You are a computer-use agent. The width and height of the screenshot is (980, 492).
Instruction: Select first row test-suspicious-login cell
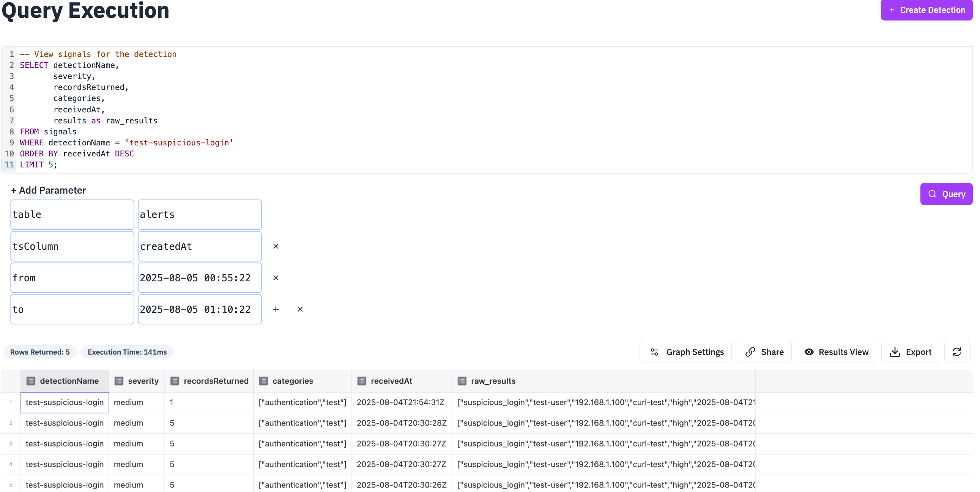(65, 402)
